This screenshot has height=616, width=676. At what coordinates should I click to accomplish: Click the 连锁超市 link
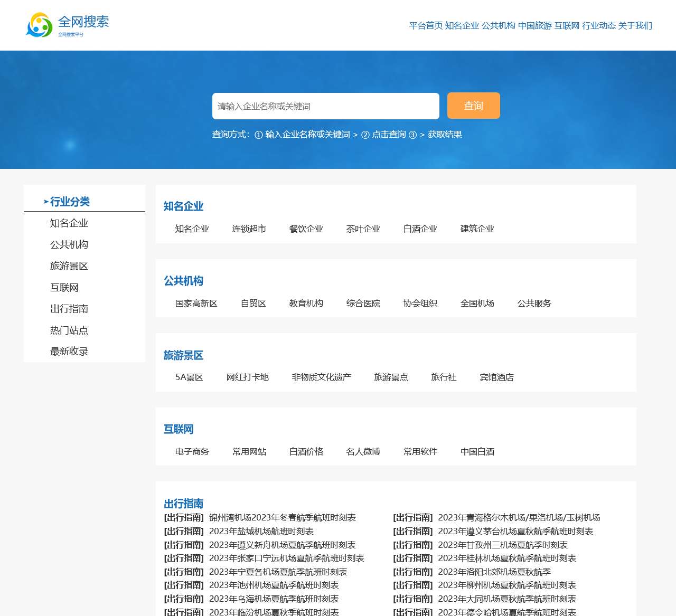point(249,229)
